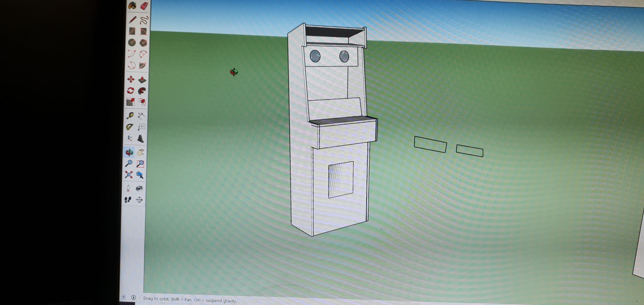The image size is (644, 305).
Task: Pick the Tape Measure tool
Action: [130, 115]
